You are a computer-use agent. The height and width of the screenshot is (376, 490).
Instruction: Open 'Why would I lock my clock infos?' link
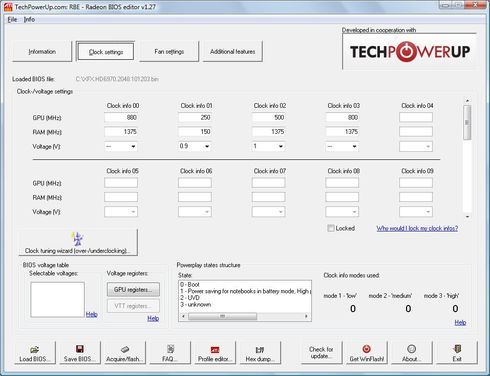(417, 228)
